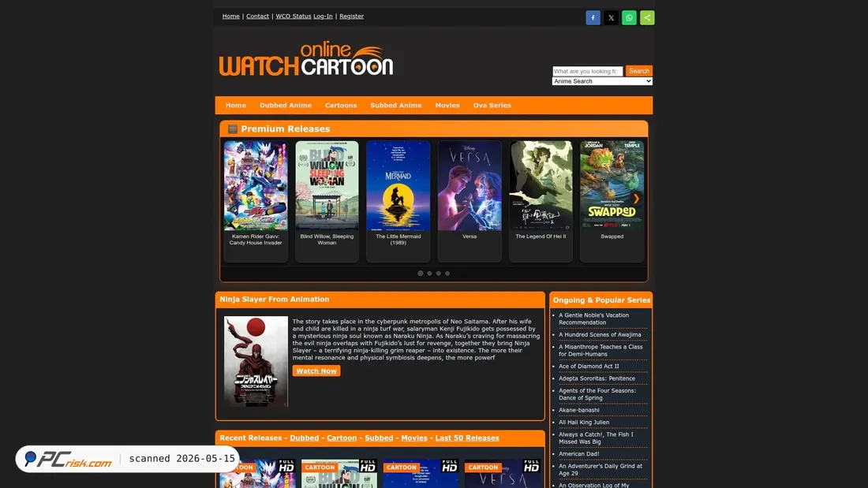Click the 'Versa' title under its poster
868x488 pixels.
(x=470, y=237)
